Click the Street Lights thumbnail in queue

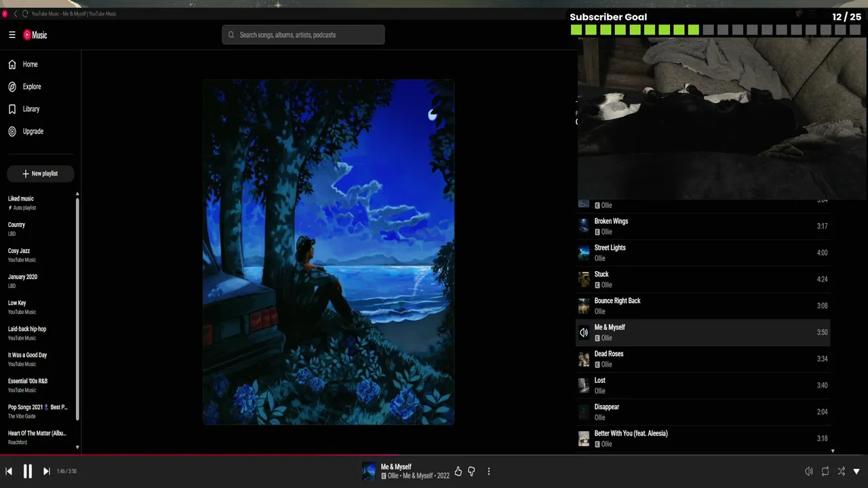(584, 253)
